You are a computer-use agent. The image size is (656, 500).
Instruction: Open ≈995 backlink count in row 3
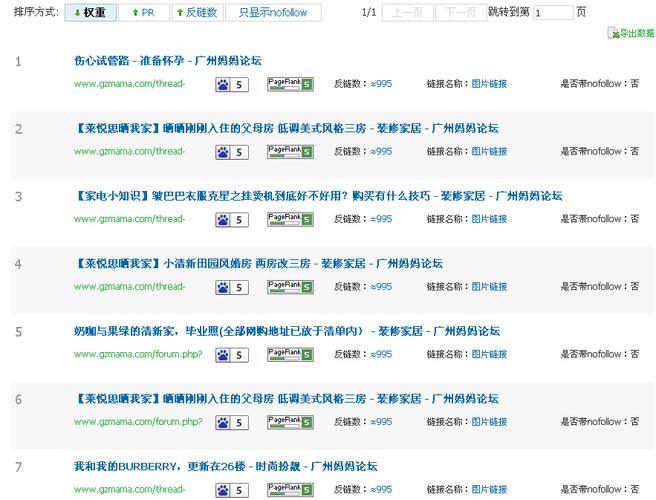[381, 219]
